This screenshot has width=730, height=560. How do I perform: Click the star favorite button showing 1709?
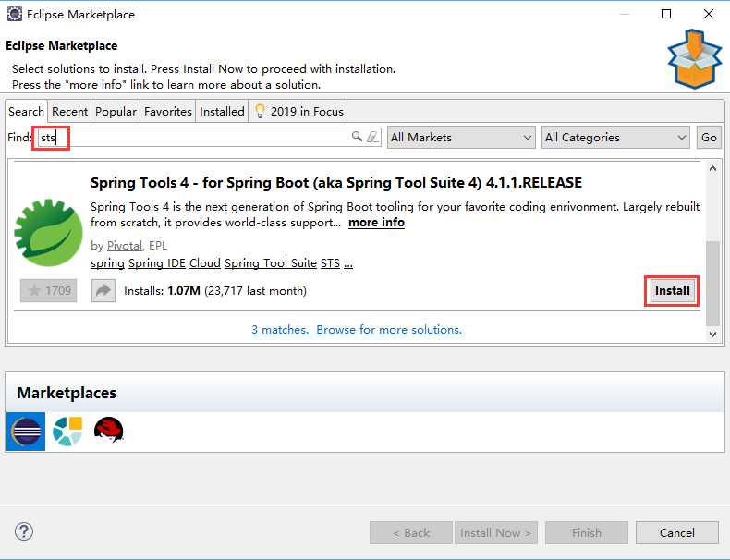click(48, 290)
